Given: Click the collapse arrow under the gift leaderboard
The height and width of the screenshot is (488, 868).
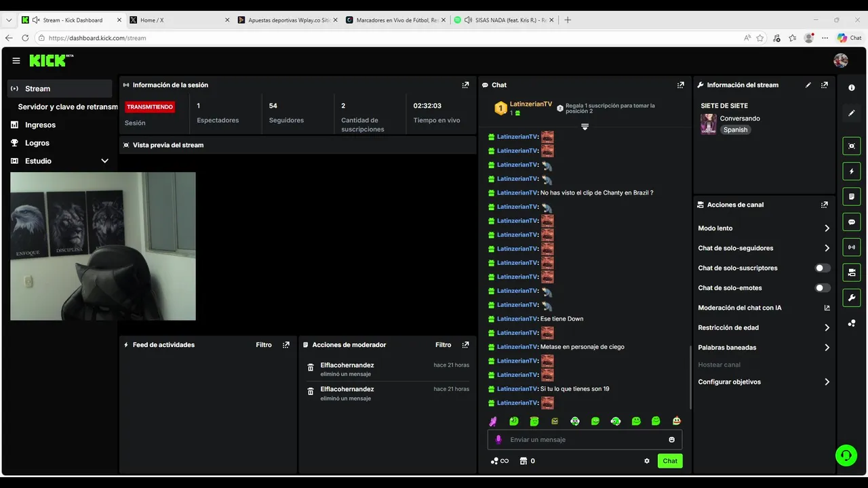Looking at the screenshot, I should (585, 127).
